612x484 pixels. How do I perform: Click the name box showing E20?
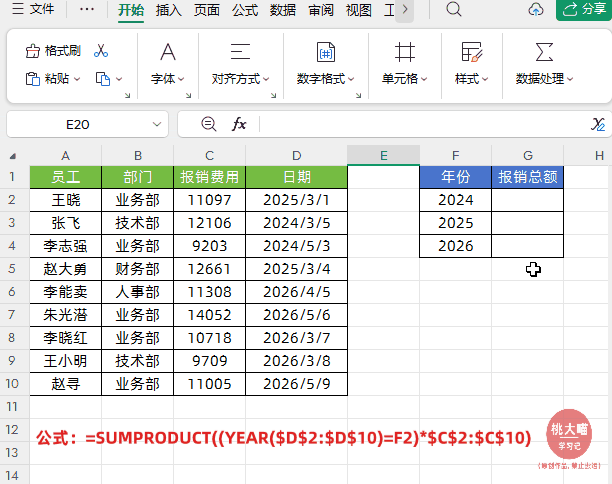click(x=78, y=125)
